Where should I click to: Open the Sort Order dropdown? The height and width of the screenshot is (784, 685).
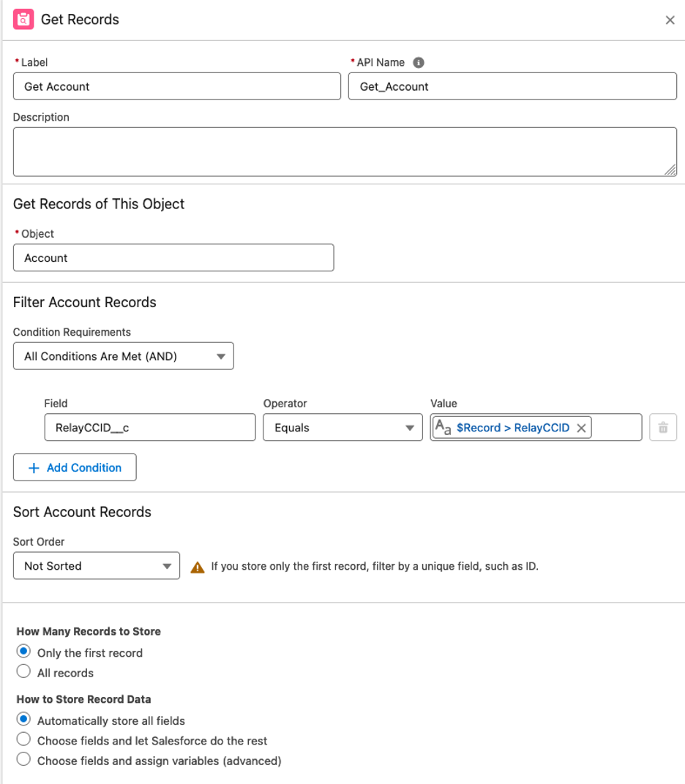(97, 566)
